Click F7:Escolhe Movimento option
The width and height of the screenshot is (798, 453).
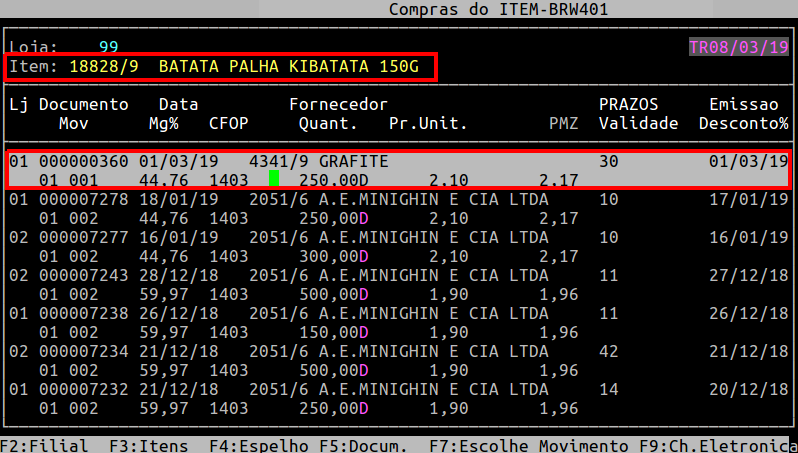(513, 445)
